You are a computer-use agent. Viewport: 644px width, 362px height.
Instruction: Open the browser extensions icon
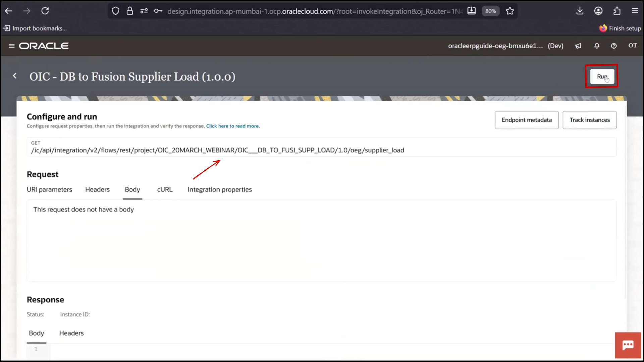click(x=617, y=11)
